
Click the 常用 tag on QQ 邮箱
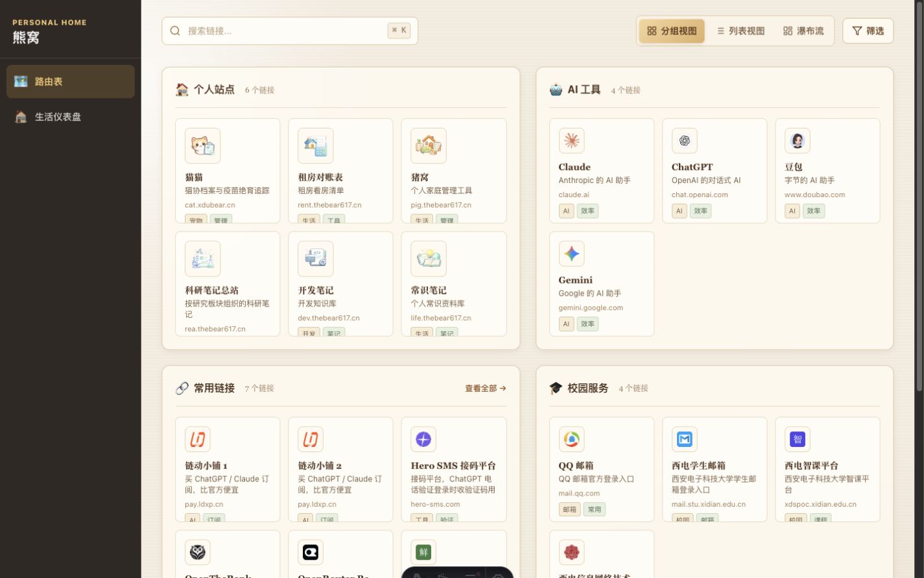(595, 510)
